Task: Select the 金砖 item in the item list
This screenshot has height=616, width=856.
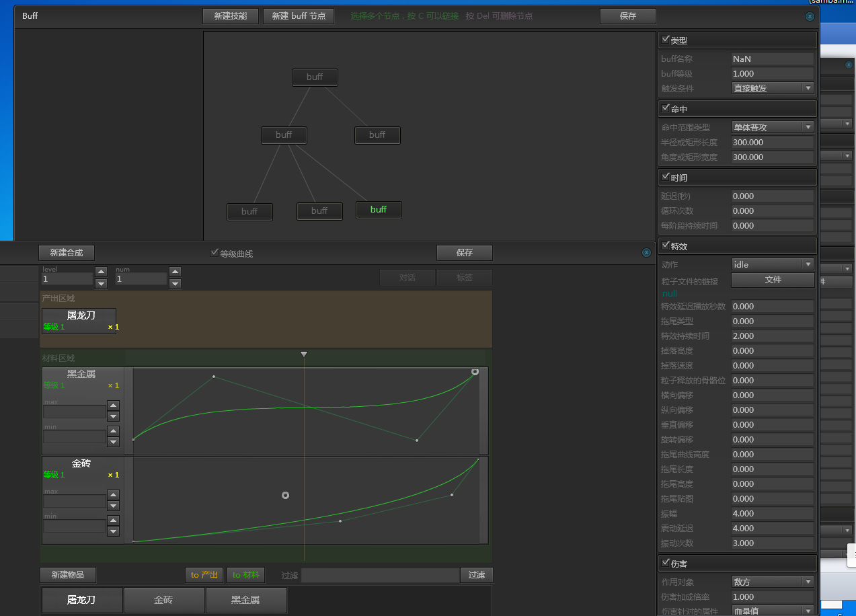Action: pyautogui.click(x=163, y=600)
